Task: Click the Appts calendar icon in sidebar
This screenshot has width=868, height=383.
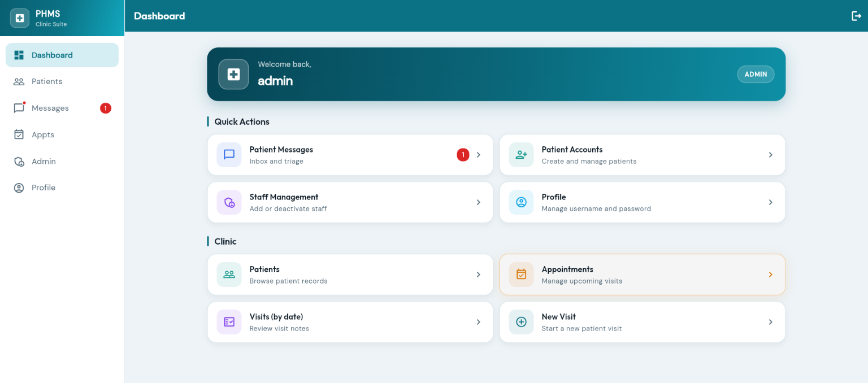Action: point(19,134)
